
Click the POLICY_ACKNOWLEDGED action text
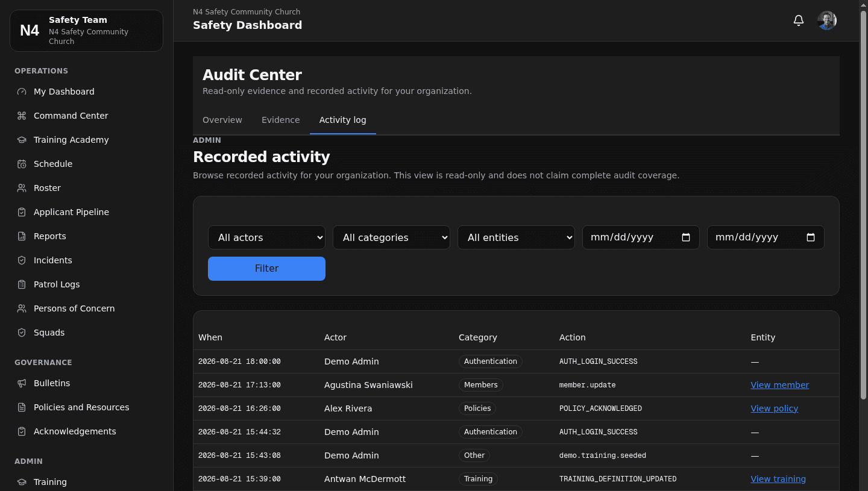pos(600,408)
